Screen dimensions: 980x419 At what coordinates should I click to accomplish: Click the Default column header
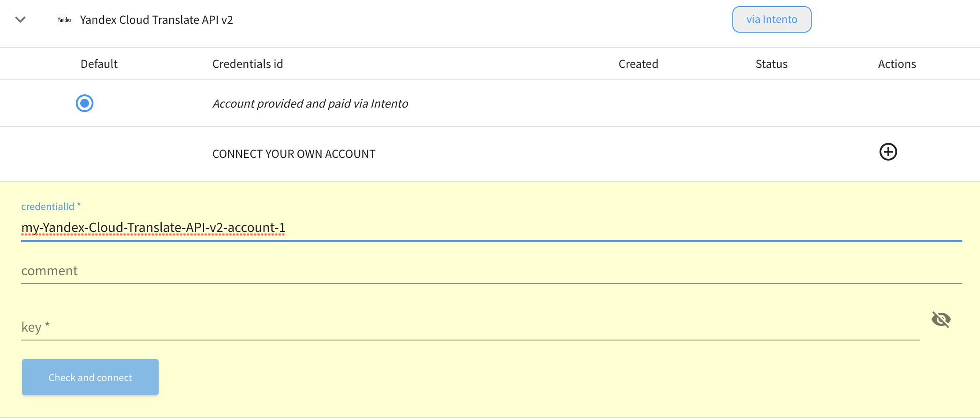click(x=99, y=64)
